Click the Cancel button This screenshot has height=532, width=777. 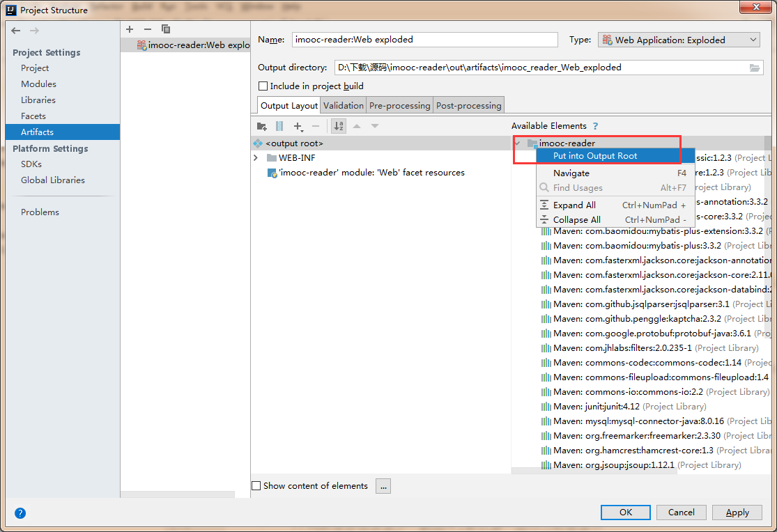pos(681,513)
